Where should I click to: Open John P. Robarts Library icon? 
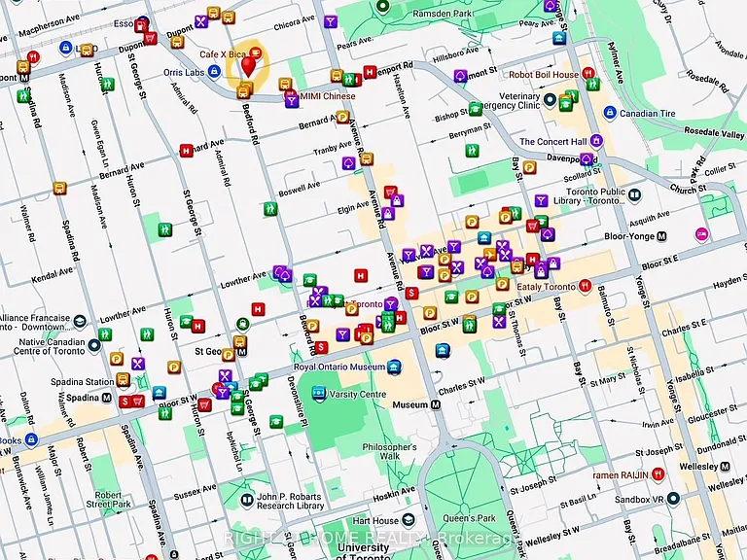[247, 500]
